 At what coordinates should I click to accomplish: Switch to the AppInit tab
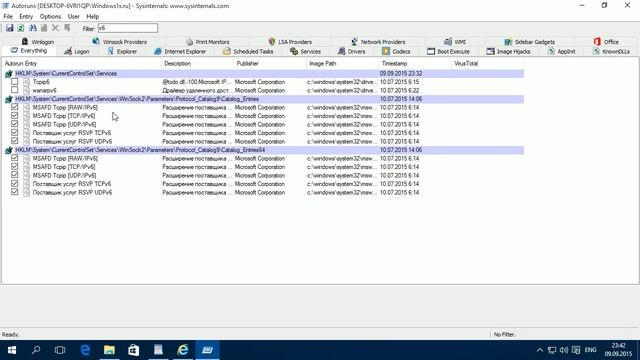click(561, 51)
